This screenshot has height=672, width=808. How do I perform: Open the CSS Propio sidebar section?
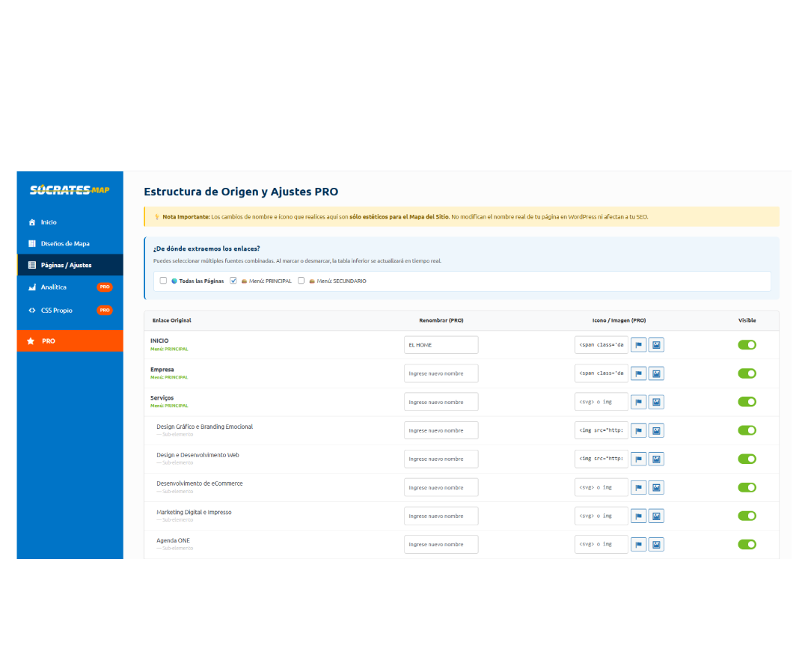[x=57, y=310]
